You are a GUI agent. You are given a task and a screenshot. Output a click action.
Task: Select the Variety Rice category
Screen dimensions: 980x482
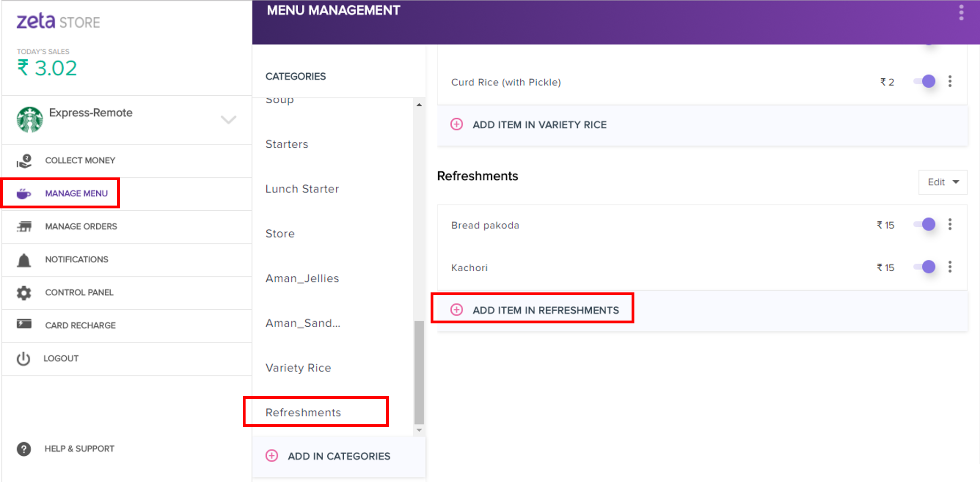299,368
